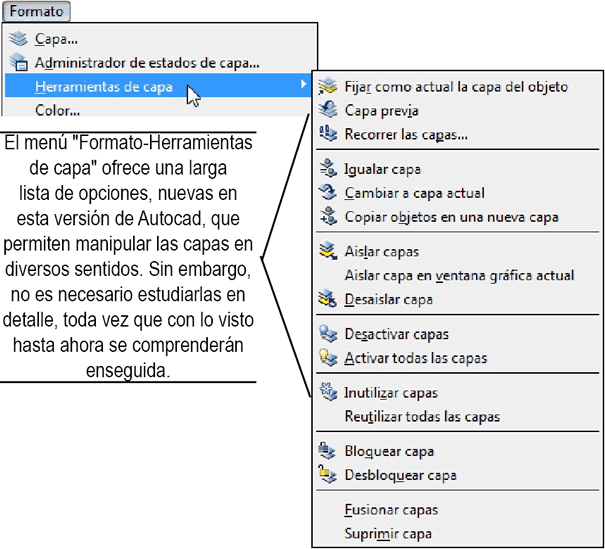Choose Copiar objetos en una nueva capa

click(451, 217)
